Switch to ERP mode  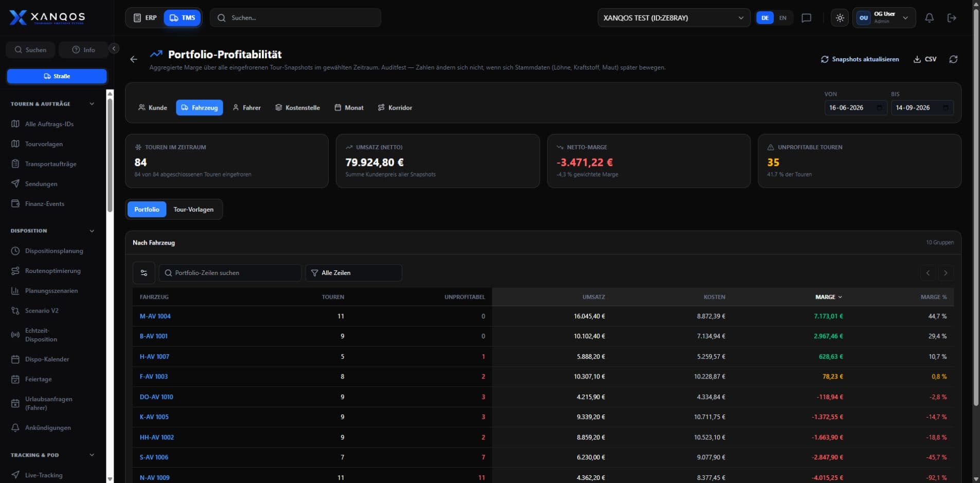tap(145, 18)
